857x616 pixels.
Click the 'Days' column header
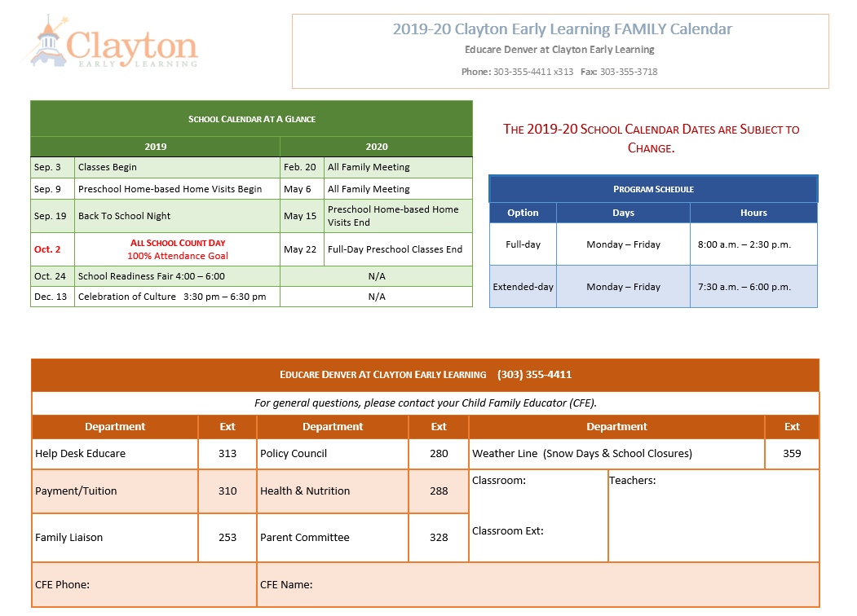pos(623,213)
